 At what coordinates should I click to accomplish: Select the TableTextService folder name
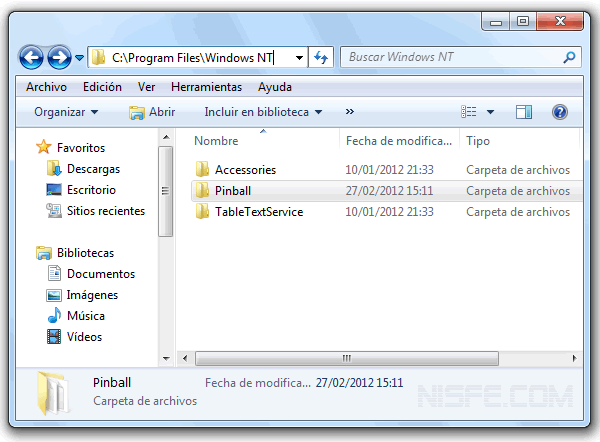tap(259, 212)
